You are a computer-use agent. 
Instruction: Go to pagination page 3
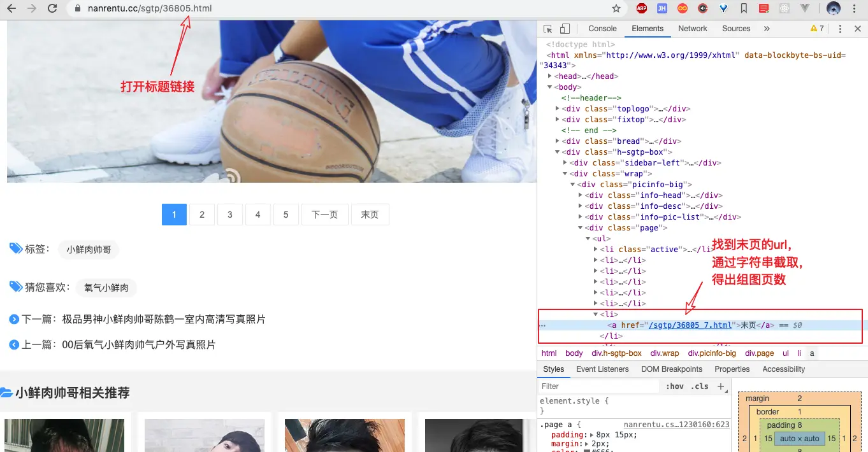(x=230, y=215)
